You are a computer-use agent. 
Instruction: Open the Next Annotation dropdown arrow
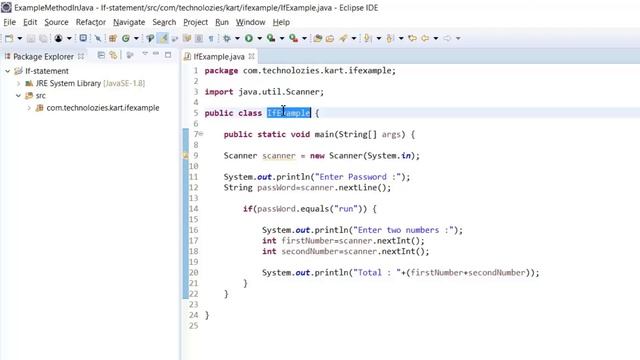click(378, 38)
